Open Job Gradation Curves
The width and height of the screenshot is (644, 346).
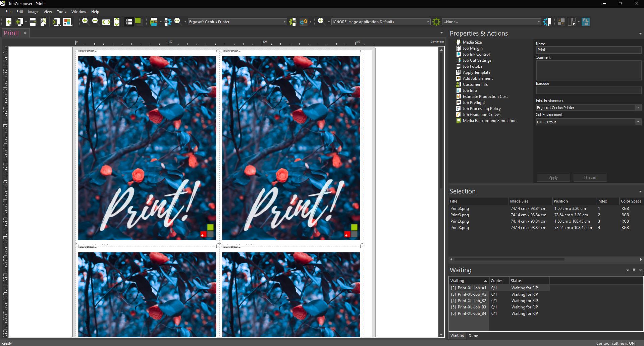coord(481,115)
